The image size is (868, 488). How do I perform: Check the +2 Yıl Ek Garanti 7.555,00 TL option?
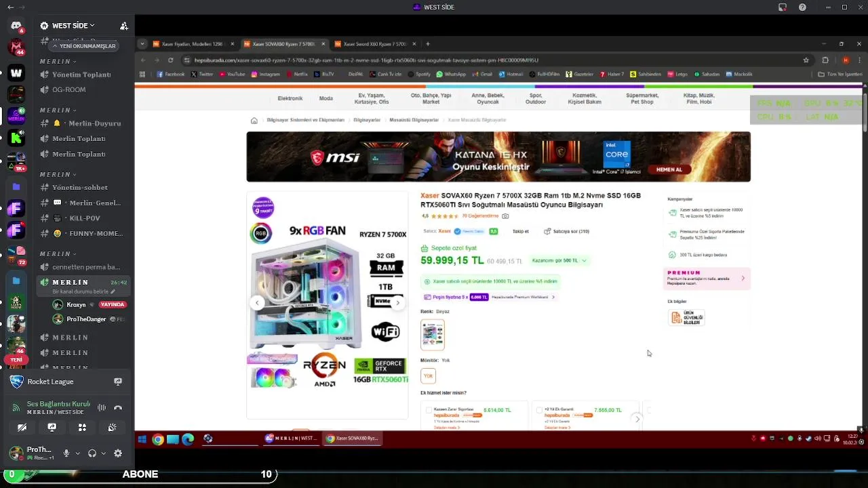[x=539, y=410]
